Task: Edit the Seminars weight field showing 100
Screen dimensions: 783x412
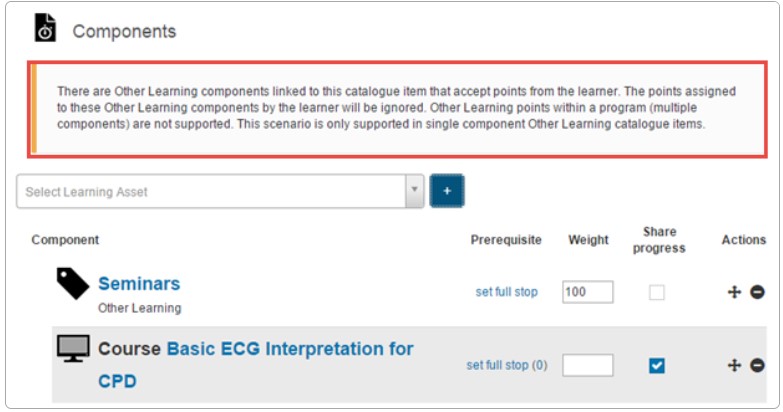Action: (588, 292)
